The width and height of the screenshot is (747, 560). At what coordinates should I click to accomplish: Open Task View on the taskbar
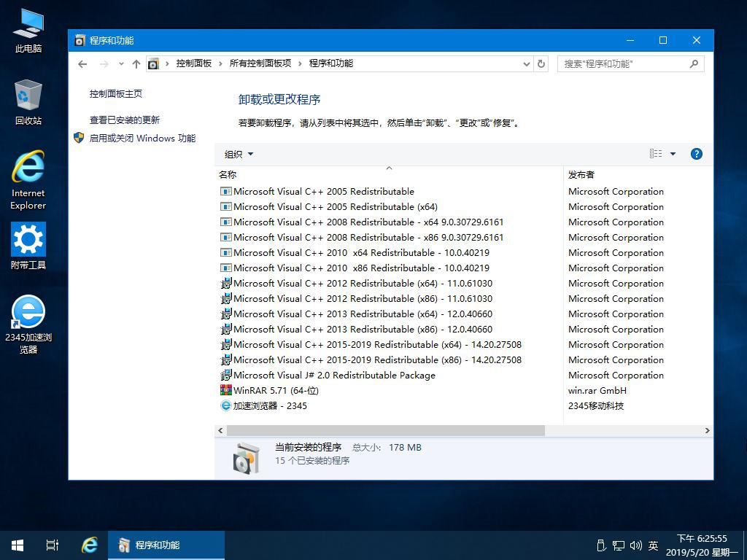point(53,545)
